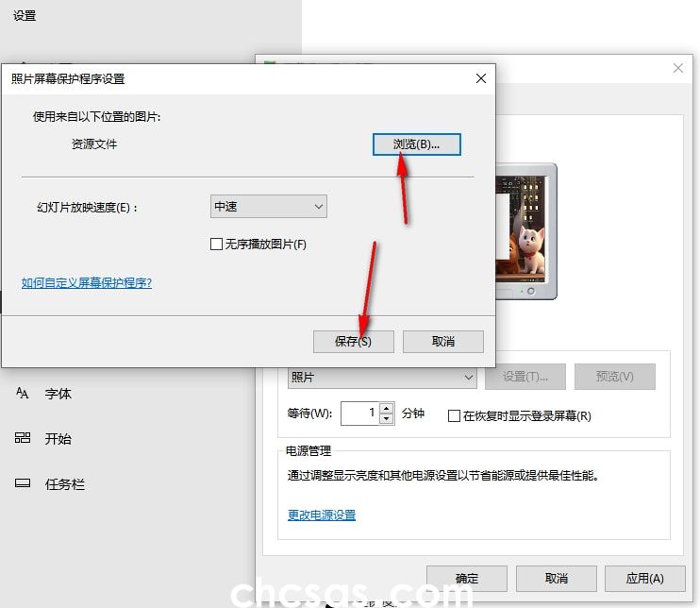This screenshot has height=608, width=700.
Task: Open the 更改电源设置 link
Action: [x=322, y=515]
